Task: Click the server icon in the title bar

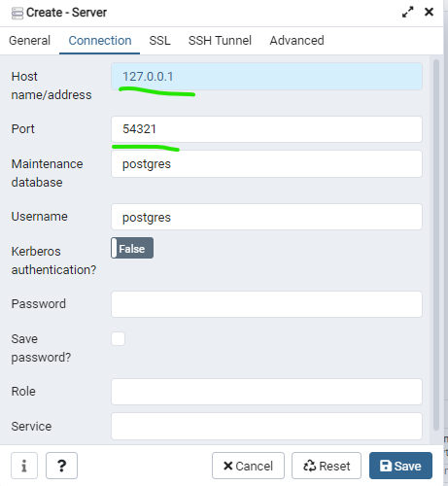Action: coord(17,14)
